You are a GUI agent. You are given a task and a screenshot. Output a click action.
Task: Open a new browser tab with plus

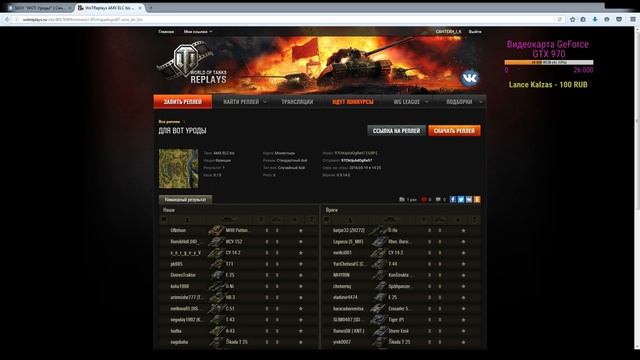pos(151,8)
